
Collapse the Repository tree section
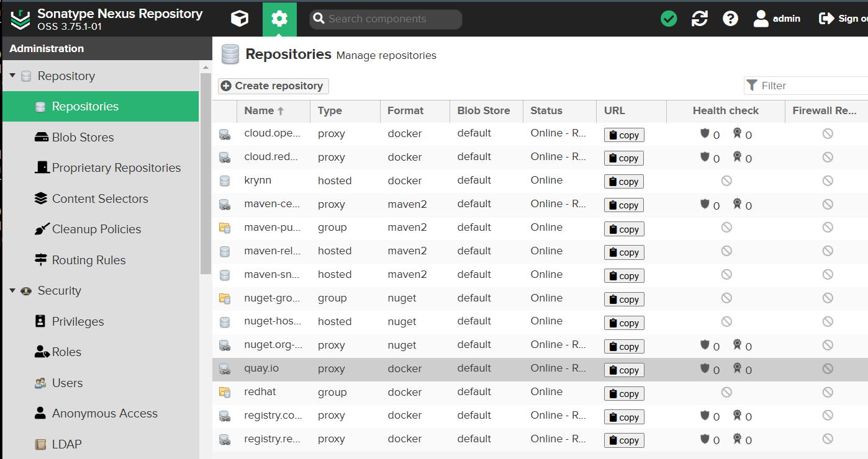coord(12,76)
